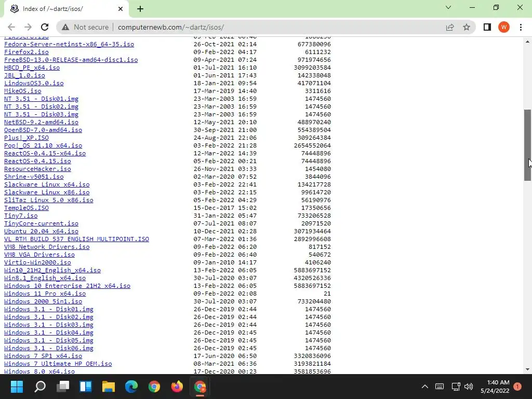The image size is (532, 399).
Task: Click the Plus!_XP.ISO link
Action: coord(26,138)
